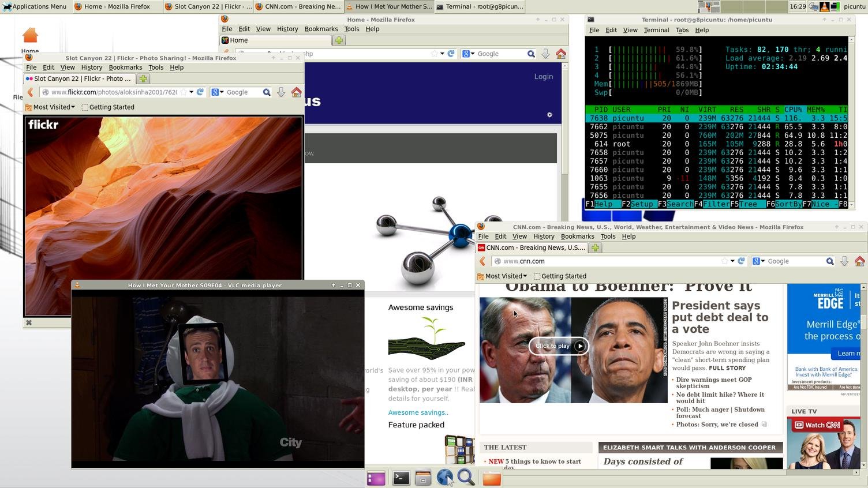Click the Watch CNN live TV thumbnail
The height and width of the screenshot is (488, 868).
[x=824, y=443]
